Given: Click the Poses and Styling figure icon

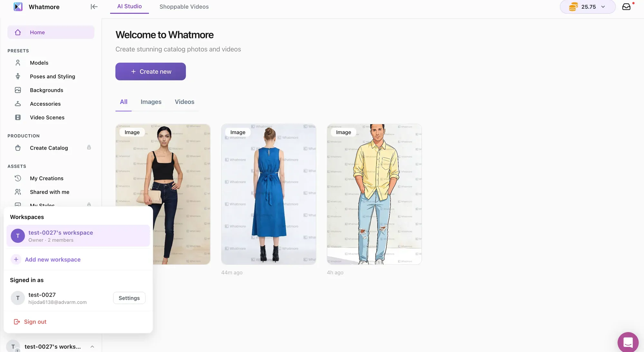Looking at the screenshot, I should 18,76.
